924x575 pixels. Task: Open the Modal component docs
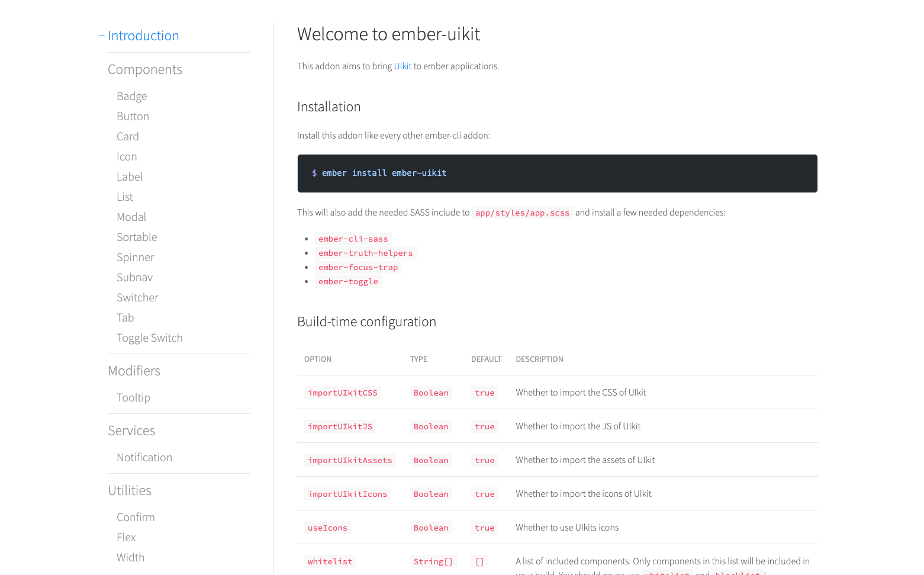tap(131, 217)
